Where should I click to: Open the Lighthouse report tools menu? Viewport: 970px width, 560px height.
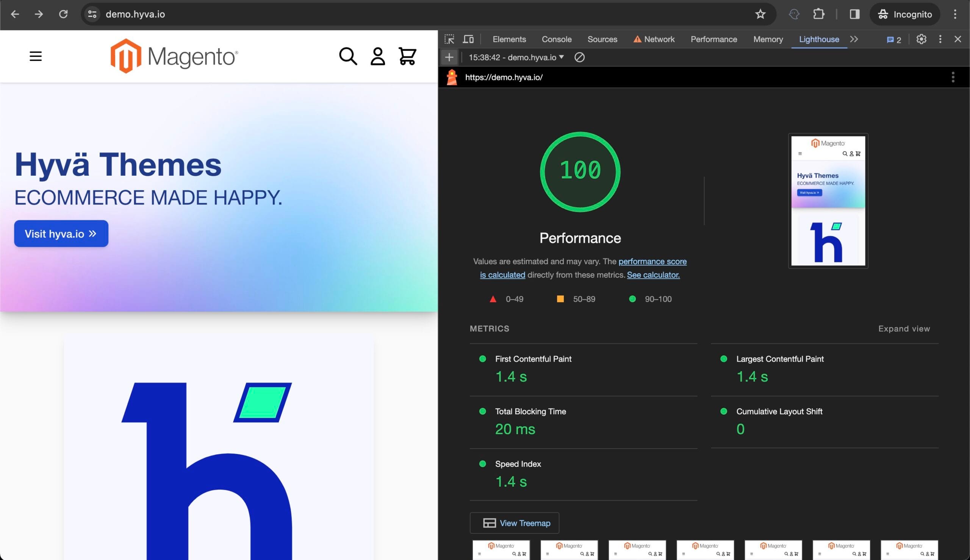[x=953, y=77]
